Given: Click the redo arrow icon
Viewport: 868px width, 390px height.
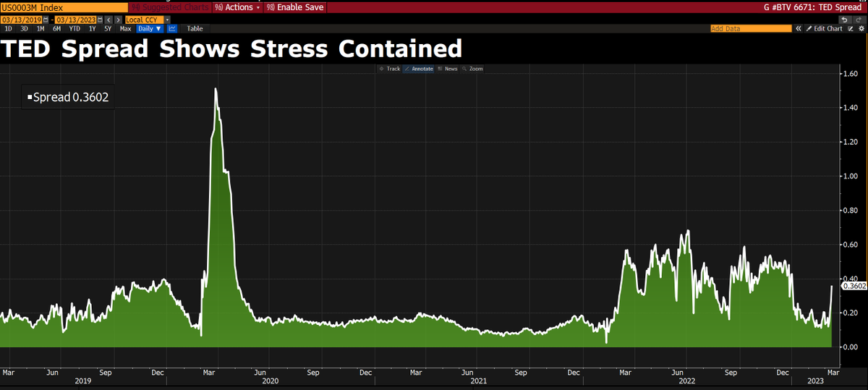Looking at the screenshot, I should pos(859,20).
